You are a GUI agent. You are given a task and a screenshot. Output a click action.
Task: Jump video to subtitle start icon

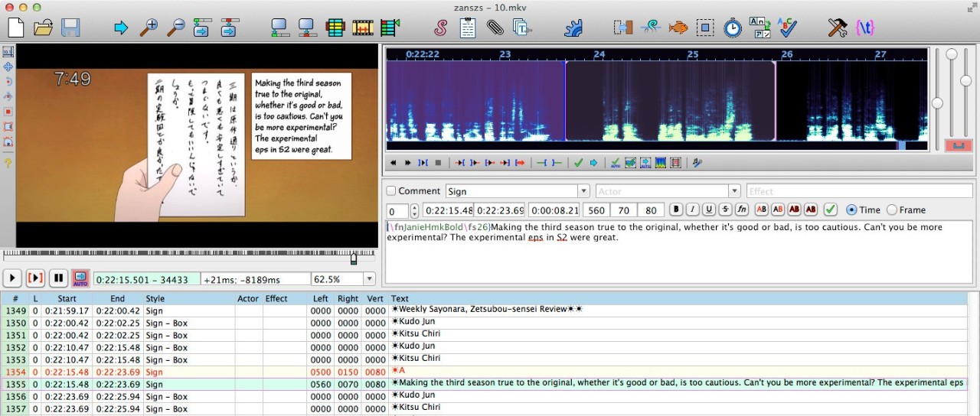(x=202, y=28)
